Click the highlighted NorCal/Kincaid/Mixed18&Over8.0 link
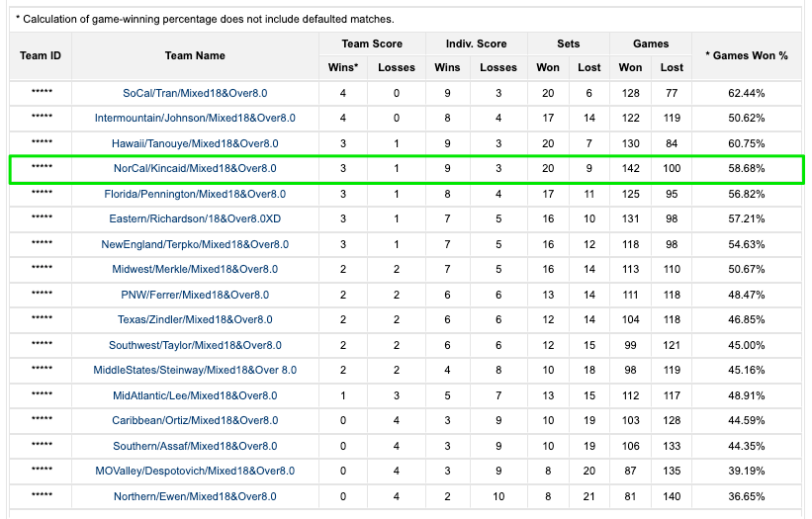812x519 pixels. pos(195,169)
